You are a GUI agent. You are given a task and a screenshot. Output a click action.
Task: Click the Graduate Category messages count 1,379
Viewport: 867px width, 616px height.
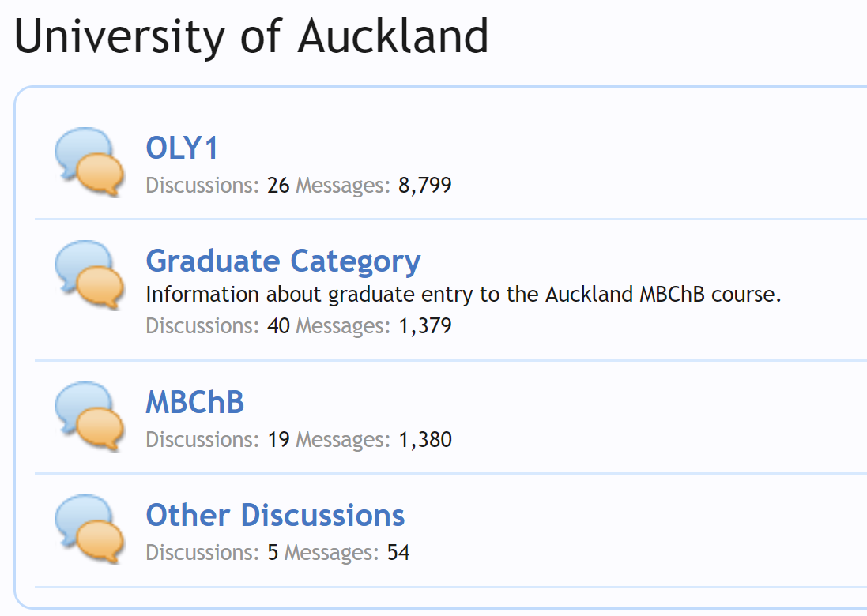pyautogui.click(x=425, y=325)
